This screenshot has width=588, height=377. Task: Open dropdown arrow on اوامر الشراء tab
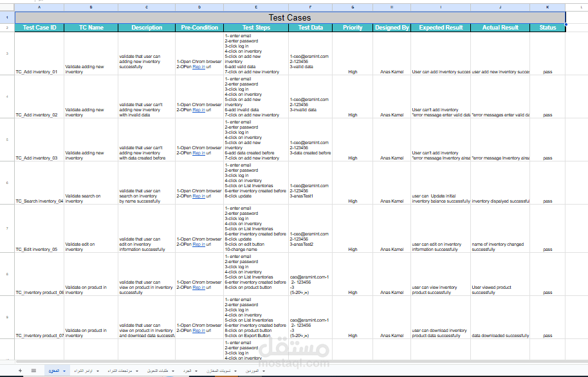pyautogui.click(x=98, y=371)
